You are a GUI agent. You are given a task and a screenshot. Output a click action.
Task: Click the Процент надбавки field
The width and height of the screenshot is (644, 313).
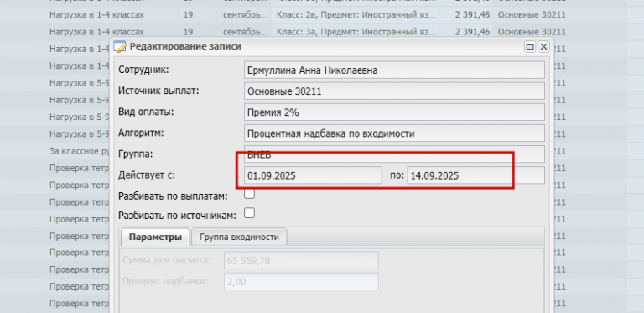click(x=301, y=281)
